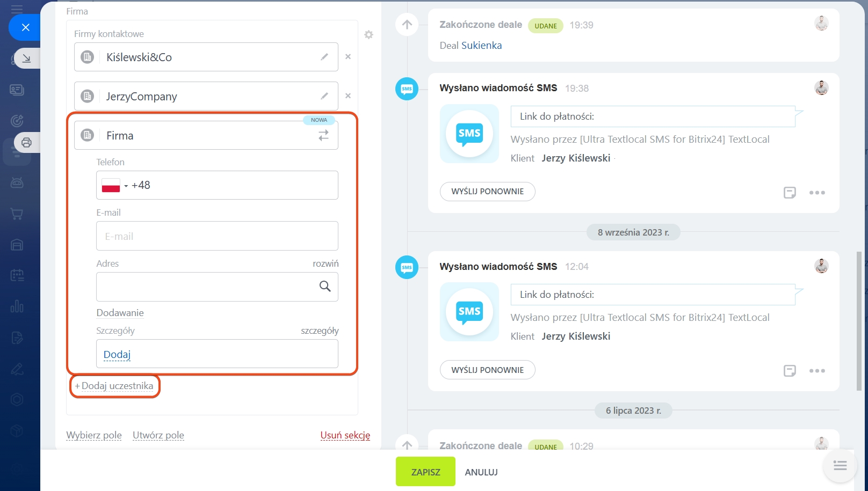Click the '8 września 2023 r.' date label
This screenshot has width=868, height=491.
(x=633, y=232)
